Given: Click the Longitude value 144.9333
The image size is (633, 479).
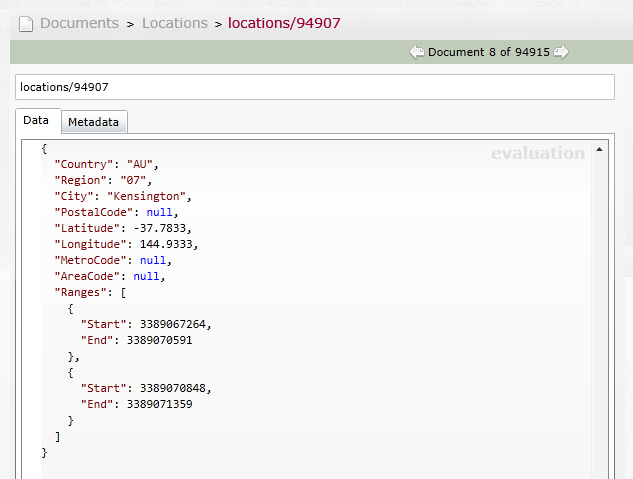Looking at the screenshot, I should [166, 244].
